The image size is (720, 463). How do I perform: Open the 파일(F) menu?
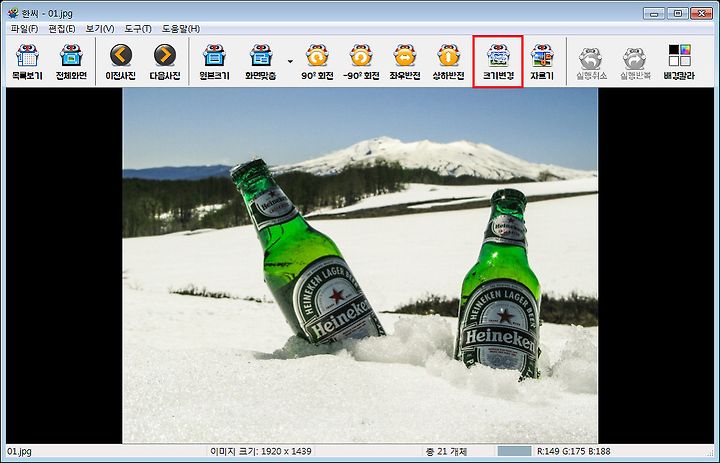click(x=24, y=28)
